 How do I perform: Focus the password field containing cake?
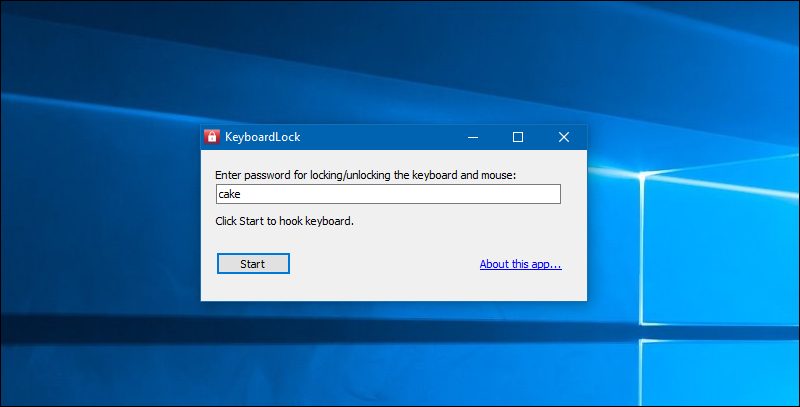[388, 194]
